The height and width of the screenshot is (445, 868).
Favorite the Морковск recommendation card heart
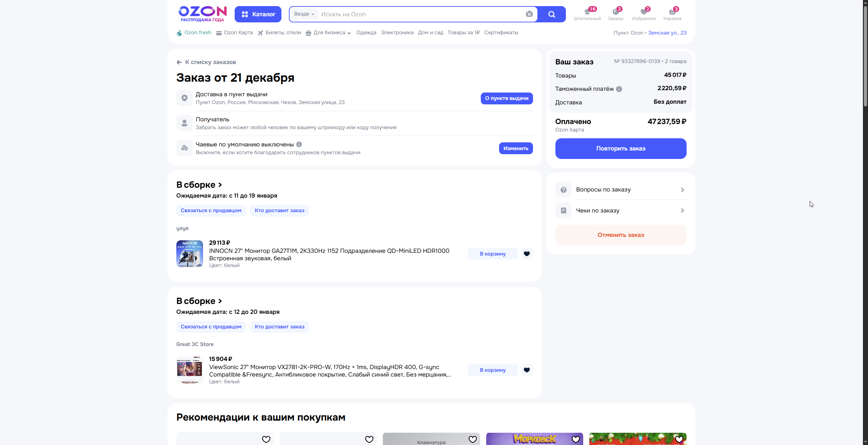coord(576,440)
